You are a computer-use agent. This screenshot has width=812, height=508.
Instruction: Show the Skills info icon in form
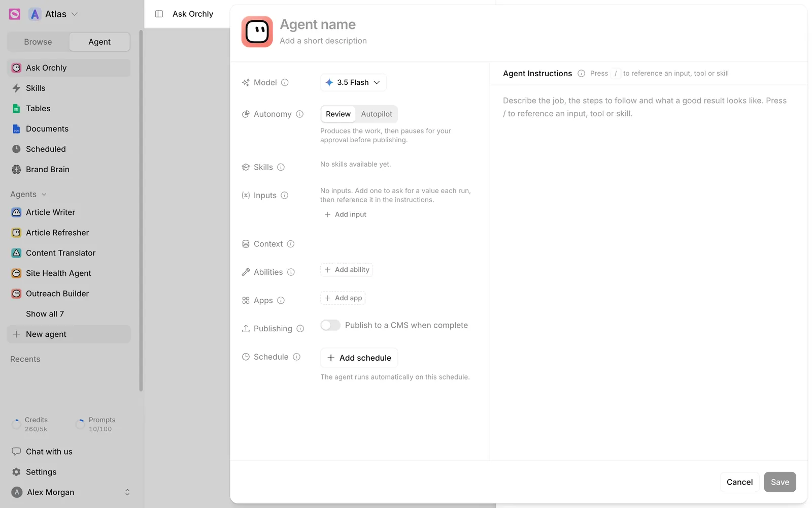point(281,167)
